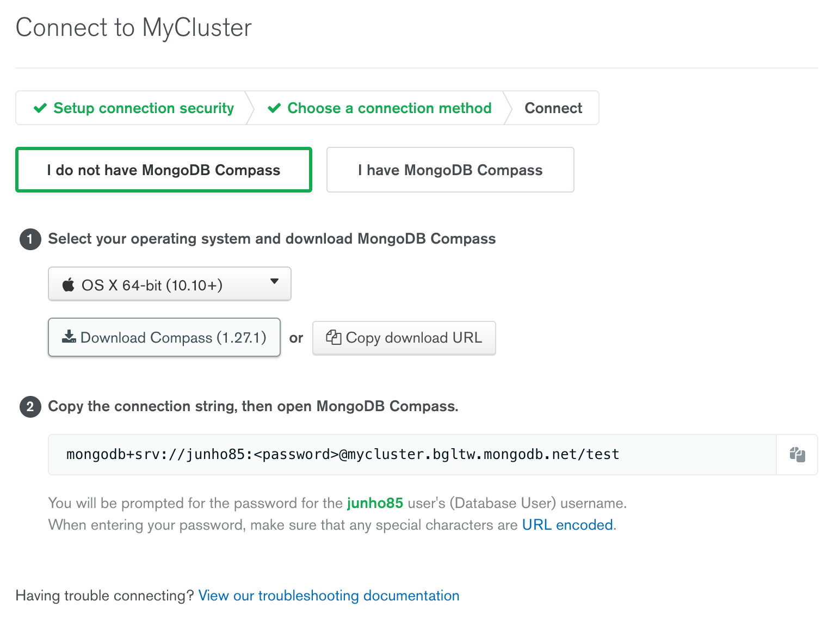
Task: Open the operating system dropdown
Action: [x=170, y=284]
